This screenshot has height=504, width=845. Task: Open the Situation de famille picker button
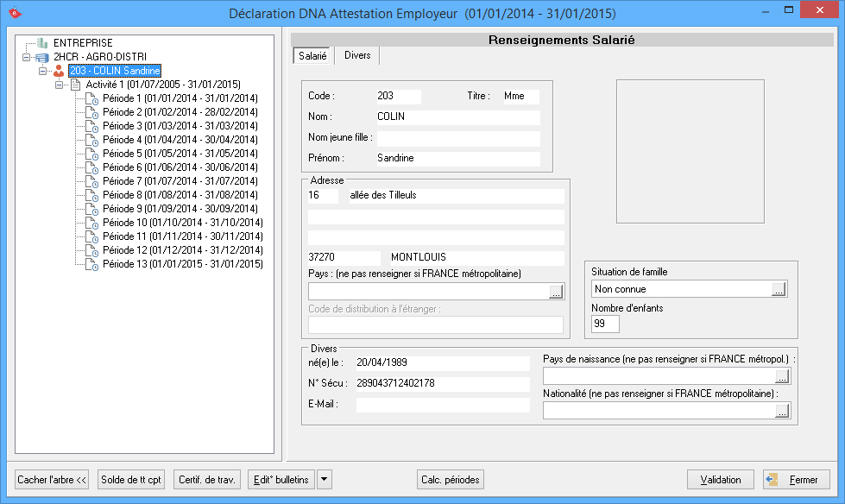[779, 290]
